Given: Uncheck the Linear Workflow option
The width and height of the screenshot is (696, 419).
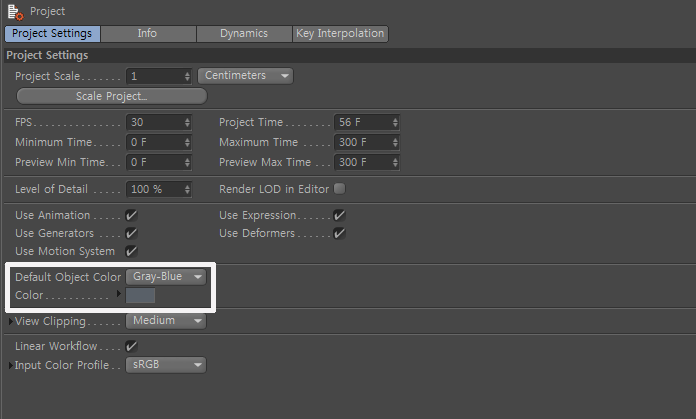Looking at the screenshot, I should (131, 346).
